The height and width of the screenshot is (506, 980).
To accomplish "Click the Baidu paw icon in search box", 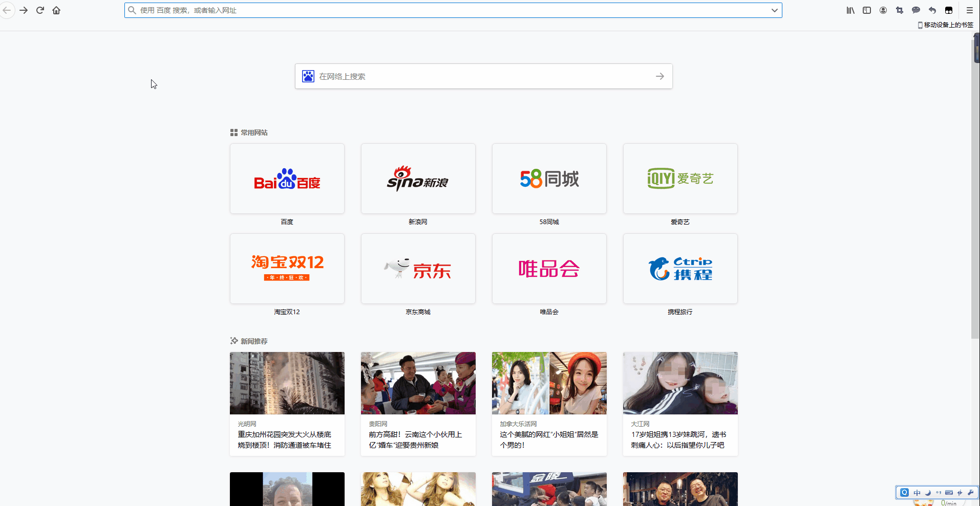I will 308,76.
